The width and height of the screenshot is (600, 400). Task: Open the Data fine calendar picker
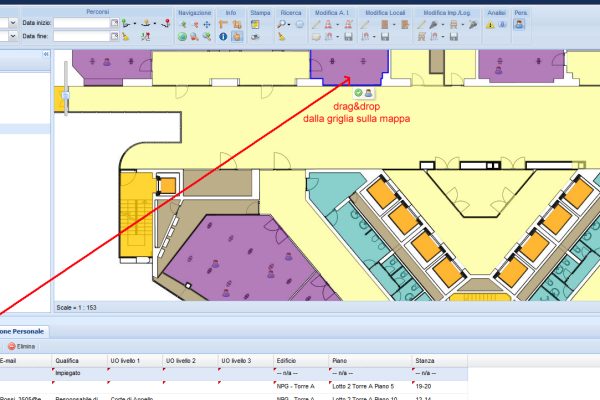tap(114, 36)
